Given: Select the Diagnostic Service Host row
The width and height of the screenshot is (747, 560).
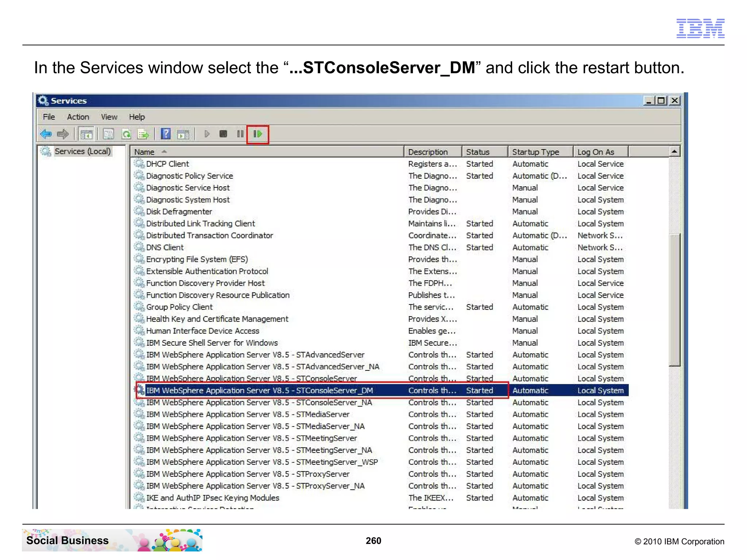Looking at the screenshot, I should coord(380,188).
